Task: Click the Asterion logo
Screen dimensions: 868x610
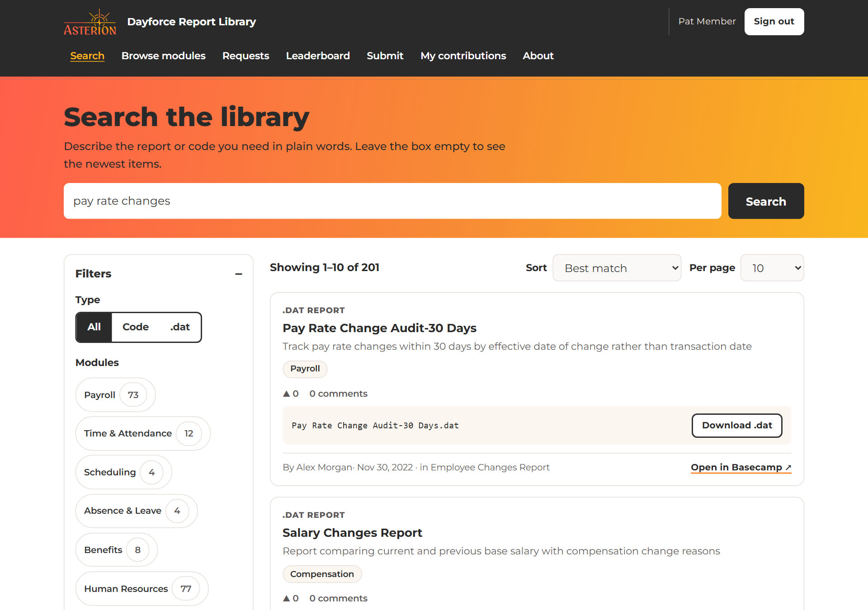Action: [90, 22]
